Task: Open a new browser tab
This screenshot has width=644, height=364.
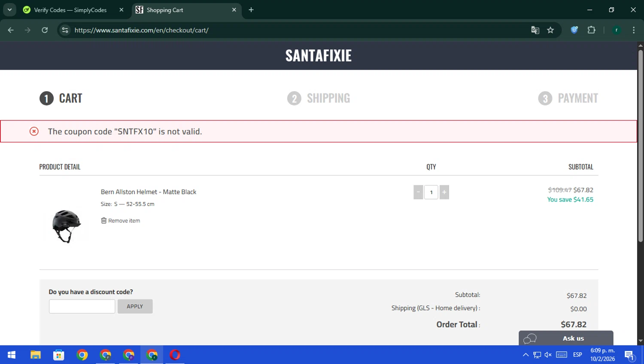Action: [251, 10]
